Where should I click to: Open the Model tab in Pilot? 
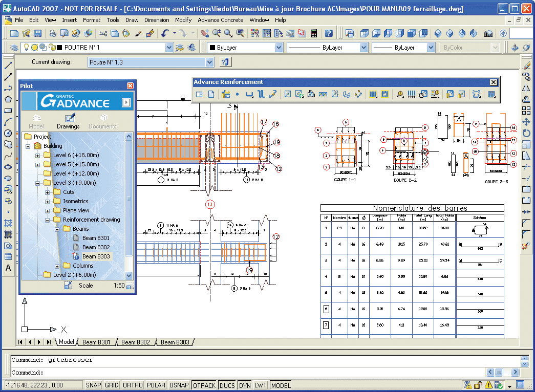pyautogui.click(x=36, y=122)
